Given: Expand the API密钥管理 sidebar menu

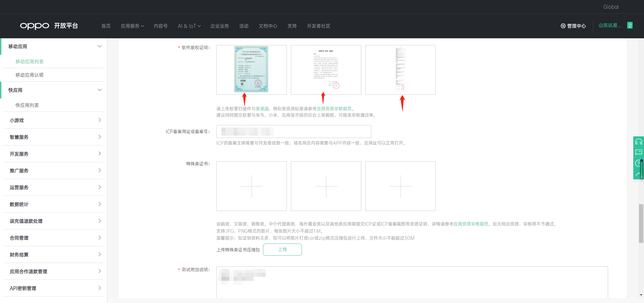Looking at the screenshot, I should [54, 288].
